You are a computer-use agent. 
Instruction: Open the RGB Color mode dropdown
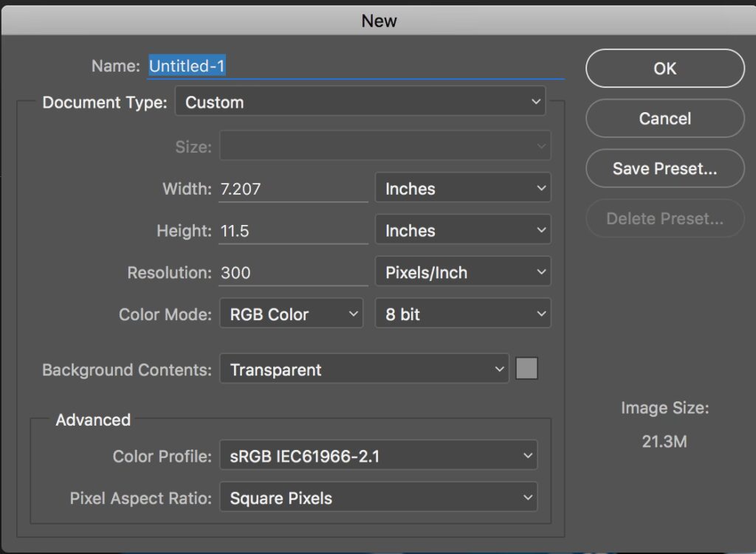point(291,315)
